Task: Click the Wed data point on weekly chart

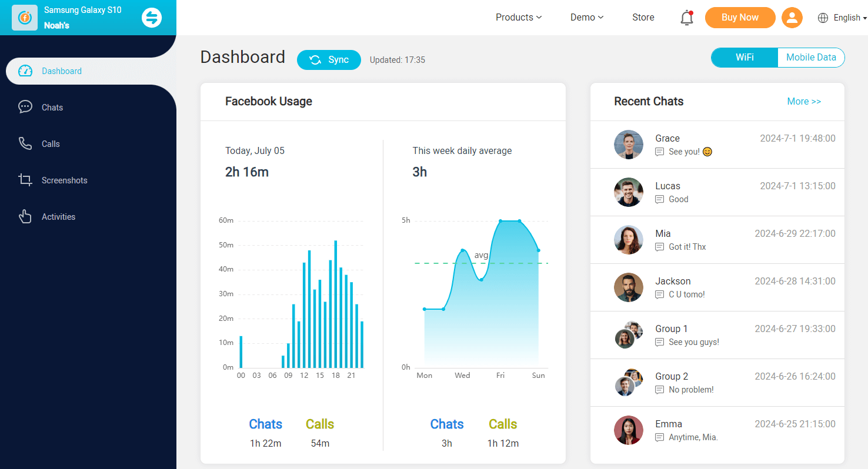Action: click(463, 250)
